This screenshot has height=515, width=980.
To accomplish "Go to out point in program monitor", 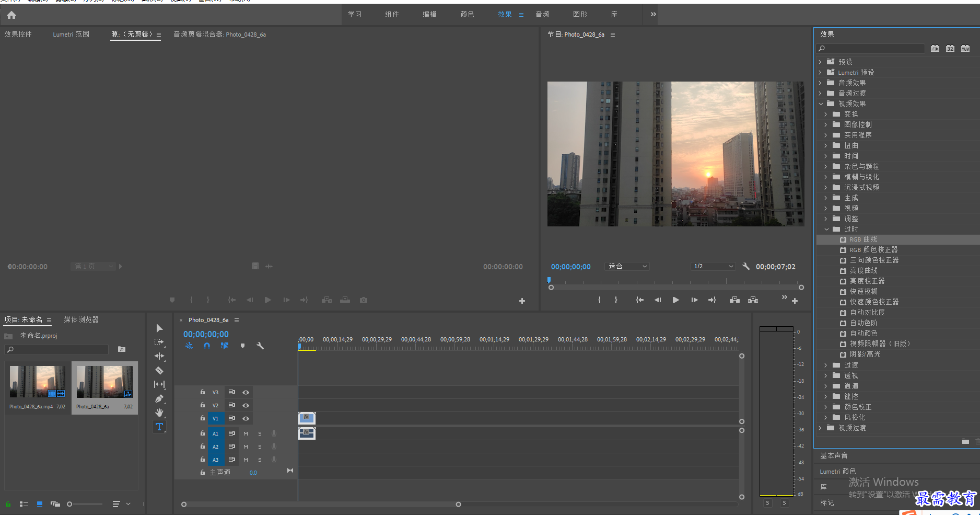I will pos(712,300).
